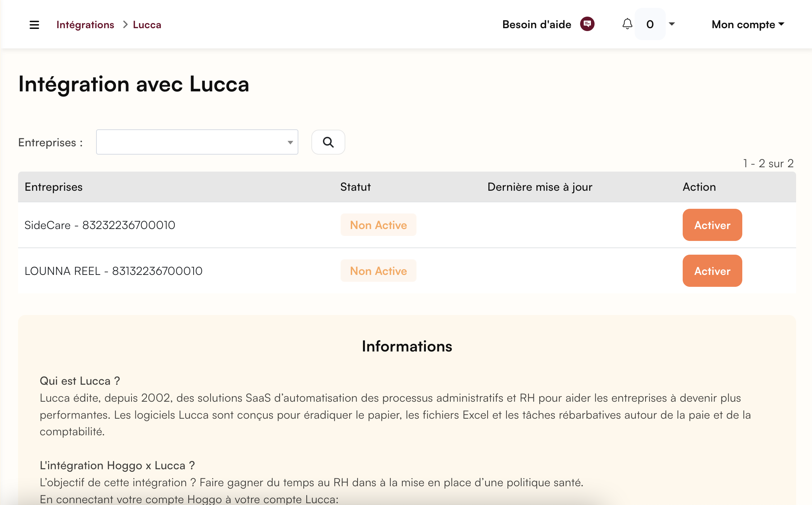Open the hamburger navigation menu
Viewport: 812px width, 505px height.
(x=34, y=25)
